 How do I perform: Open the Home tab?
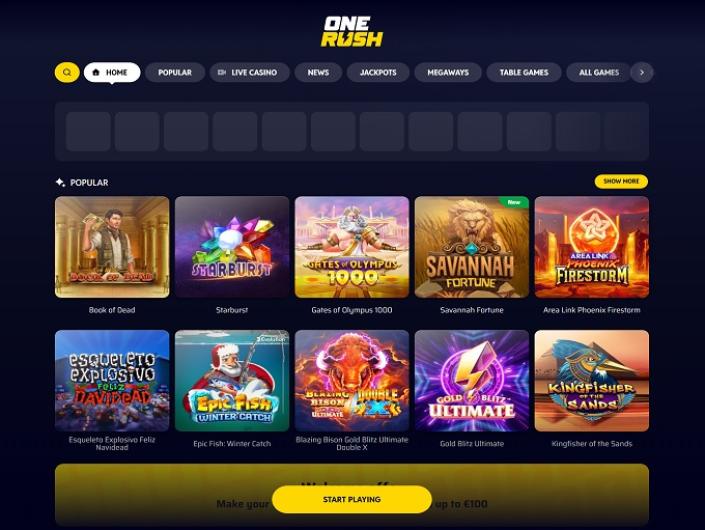click(112, 72)
